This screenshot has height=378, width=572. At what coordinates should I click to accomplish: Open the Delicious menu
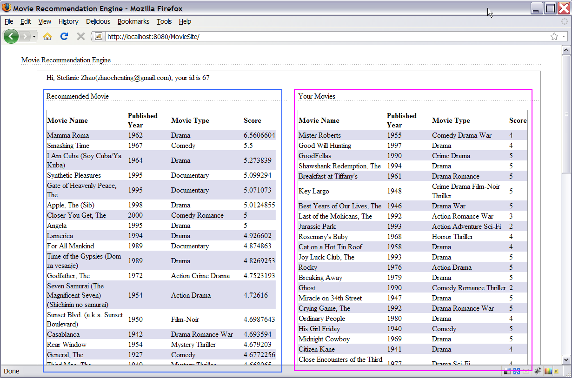pyautogui.click(x=98, y=22)
